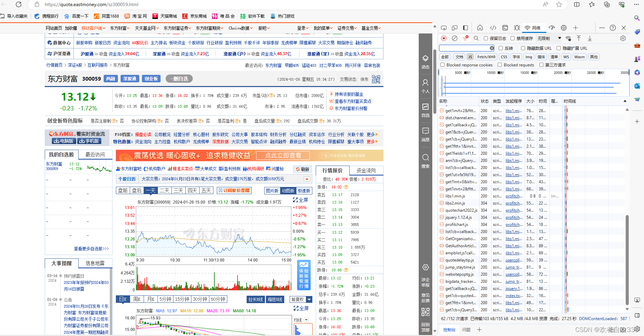Switch to the 最近访问 tab
This screenshot has width=644, height=336.
[95, 154]
